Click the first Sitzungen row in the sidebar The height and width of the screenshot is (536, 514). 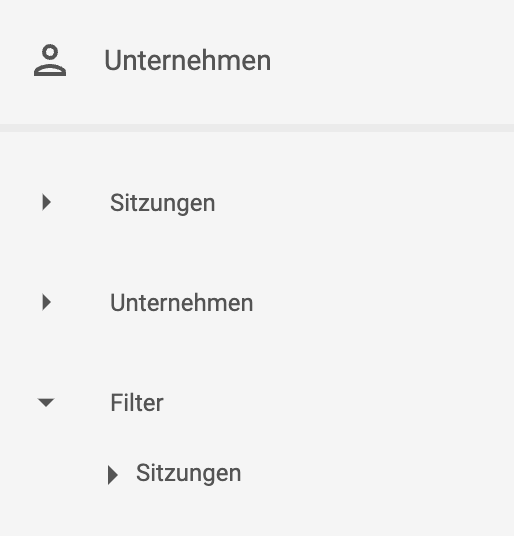click(257, 203)
